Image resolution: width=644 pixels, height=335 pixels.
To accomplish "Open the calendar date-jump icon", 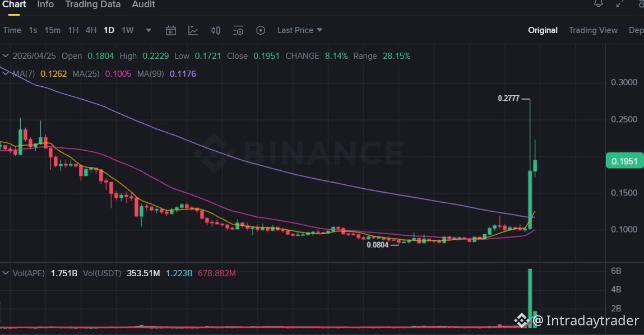I will [171, 30].
